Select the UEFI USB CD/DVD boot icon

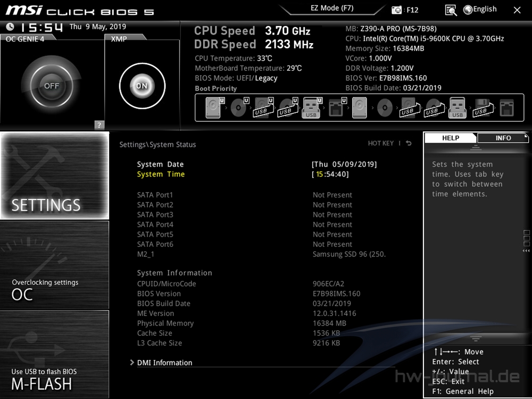coord(288,107)
